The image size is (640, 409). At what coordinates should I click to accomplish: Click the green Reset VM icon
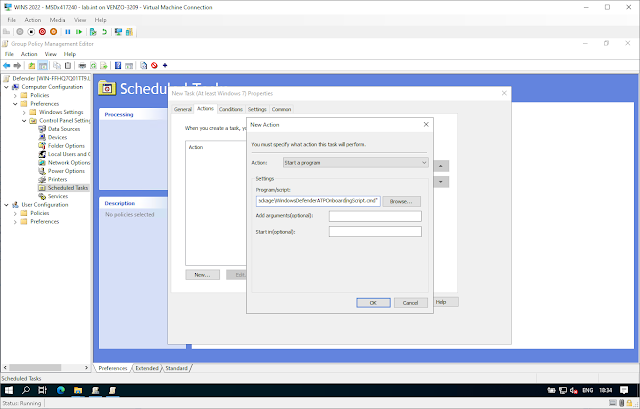coord(79,32)
